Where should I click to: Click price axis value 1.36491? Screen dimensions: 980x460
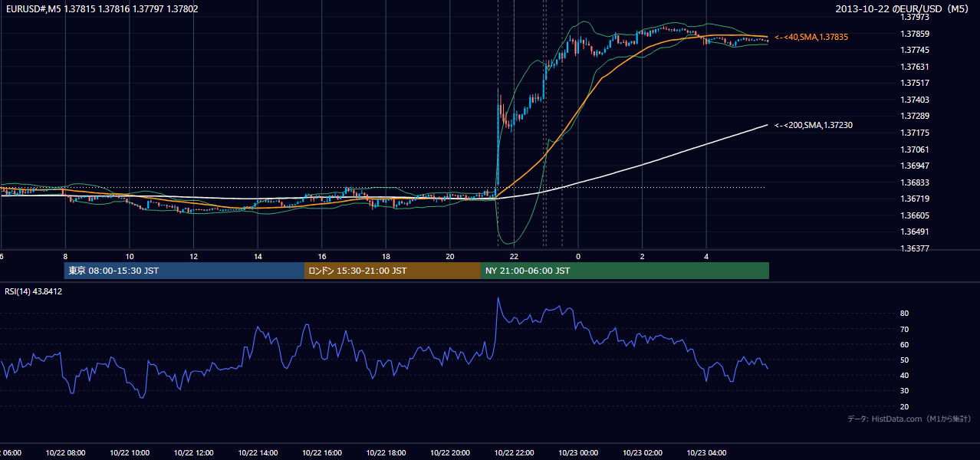click(x=914, y=232)
